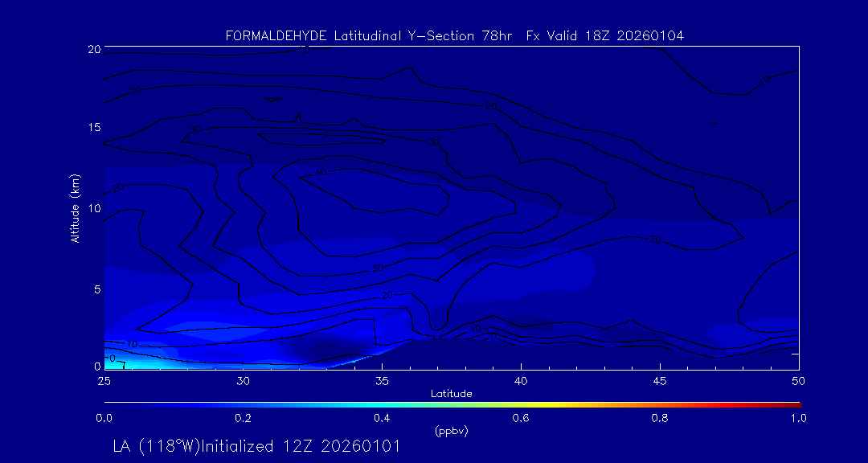Select the 0.4 tick label on colorbar

click(382, 418)
